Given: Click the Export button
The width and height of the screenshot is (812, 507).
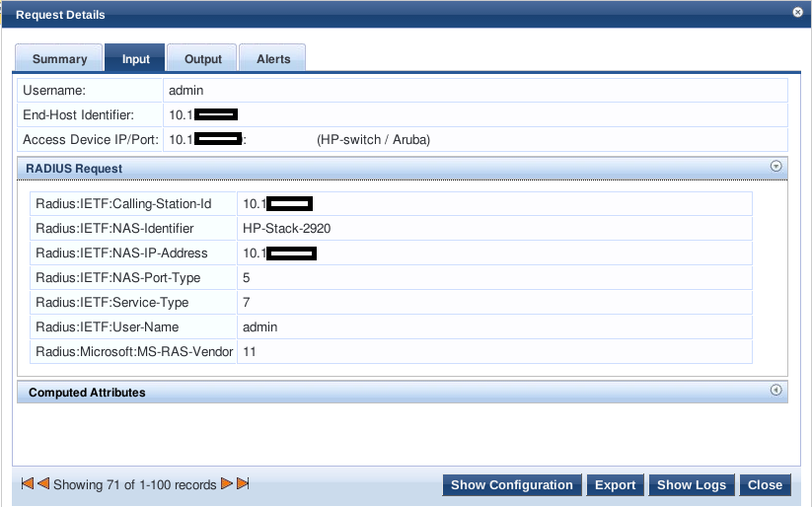Looking at the screenshot, I should pos(616,484).
